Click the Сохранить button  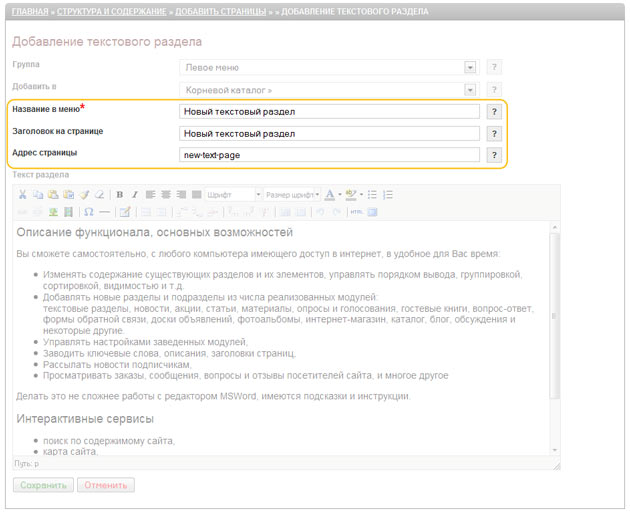[43, 485]
